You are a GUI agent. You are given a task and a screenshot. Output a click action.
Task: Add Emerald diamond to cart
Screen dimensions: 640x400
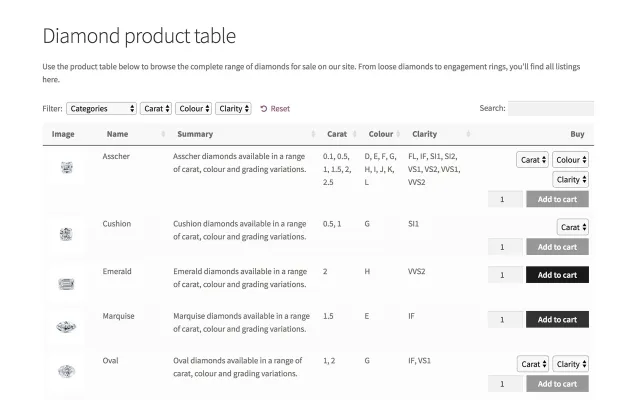click(558, 275)
